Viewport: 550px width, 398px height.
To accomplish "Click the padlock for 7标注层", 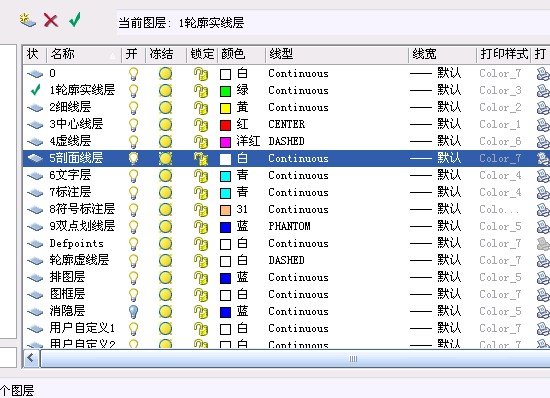I will tap(201, 193).
